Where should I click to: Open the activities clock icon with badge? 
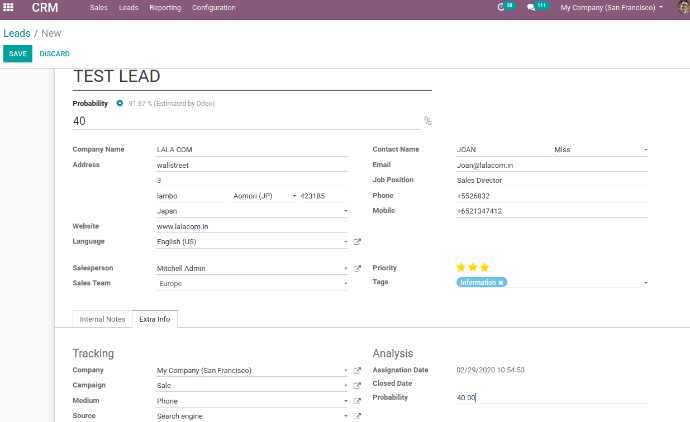[505, 7]
